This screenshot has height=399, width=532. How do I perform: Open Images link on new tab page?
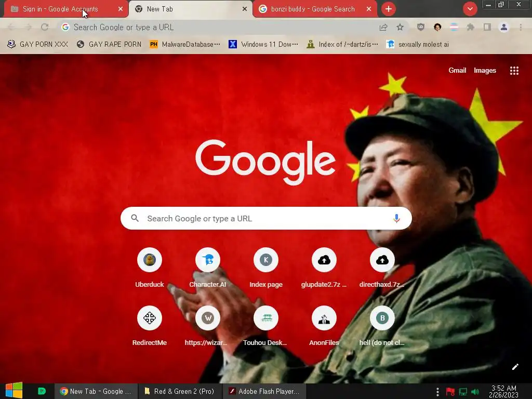click(485, 70)
